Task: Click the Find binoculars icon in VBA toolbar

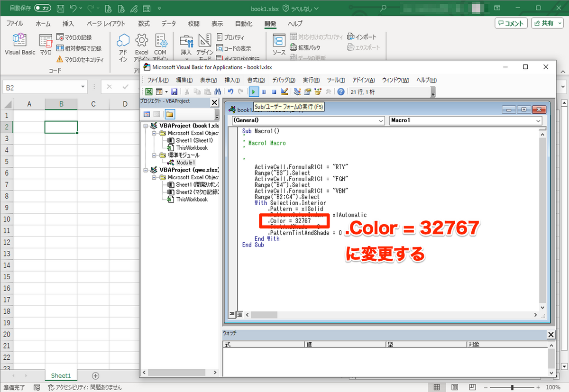Action: pos(218,92)
